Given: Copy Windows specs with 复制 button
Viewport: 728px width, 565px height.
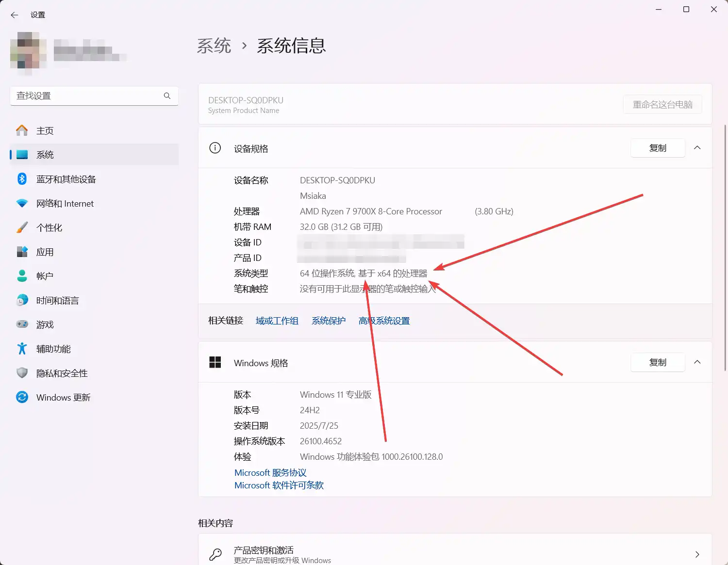Looking at the screenshot, I should pos(658,362).
